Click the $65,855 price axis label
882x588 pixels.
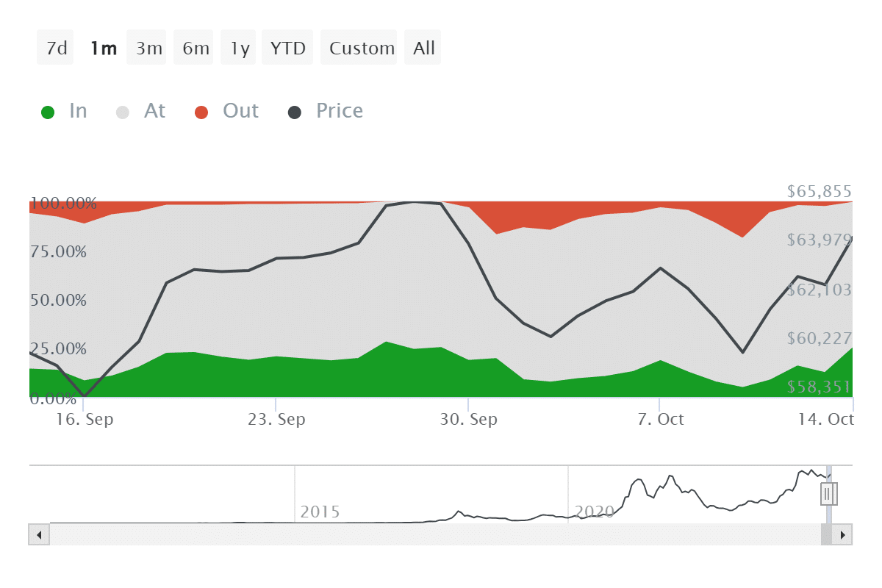[x=817, y=191]
